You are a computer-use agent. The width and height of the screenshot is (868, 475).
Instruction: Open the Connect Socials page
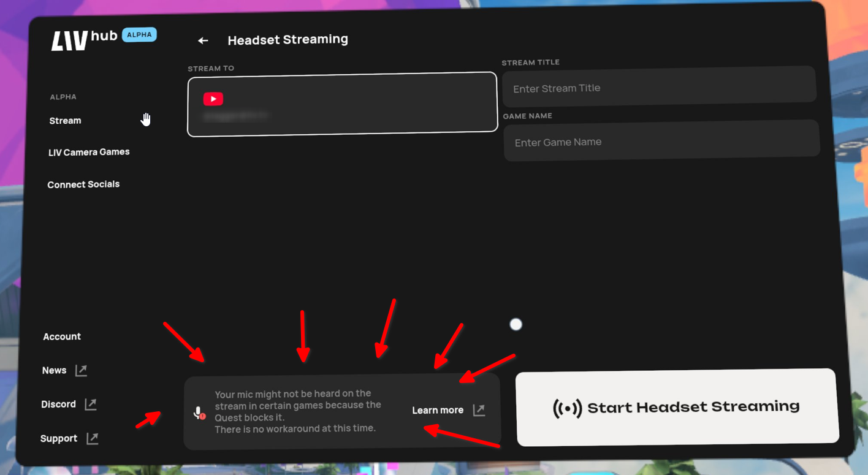(x=83, y=184)
